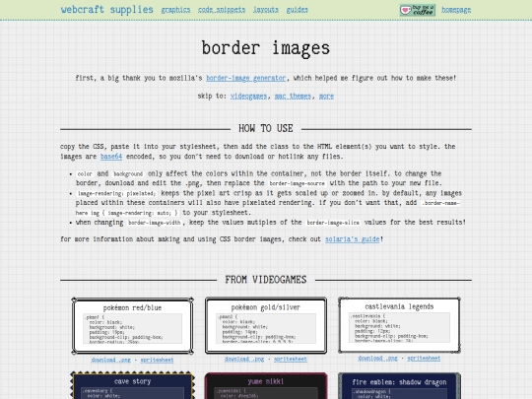The width and height of the screenshot is (532, 399).
Task: Open solaria's guide link
Action: (x=352, y=239)
